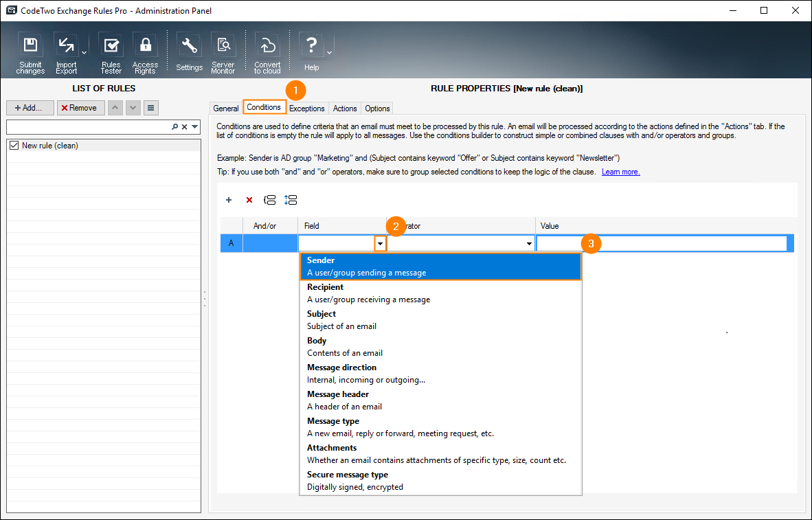Click the rules search input field
812x520 pixels.
pyautogui.click(x=88, y=127)
